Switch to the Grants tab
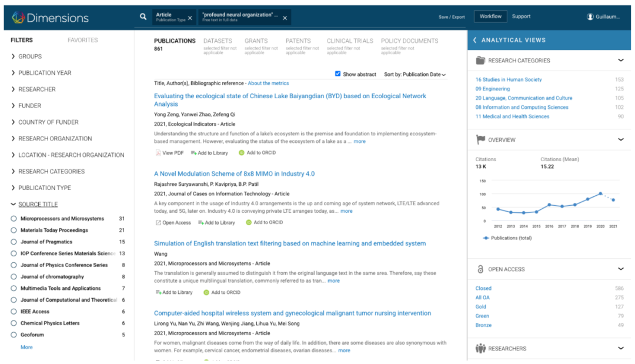The image size is (635, 364). tap(256, 41)
